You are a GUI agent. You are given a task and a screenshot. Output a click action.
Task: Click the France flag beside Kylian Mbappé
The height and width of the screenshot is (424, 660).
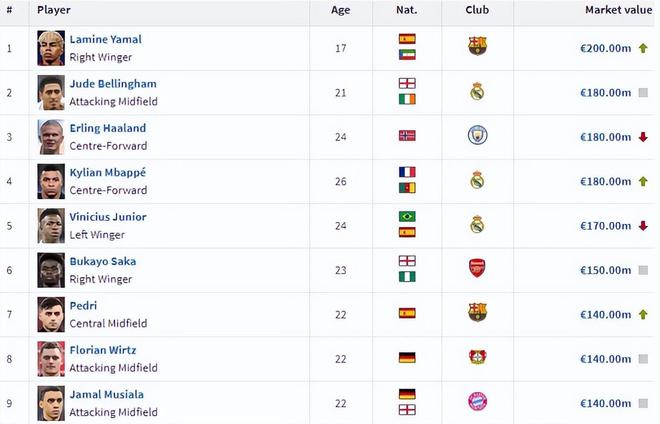pos(407,172)
